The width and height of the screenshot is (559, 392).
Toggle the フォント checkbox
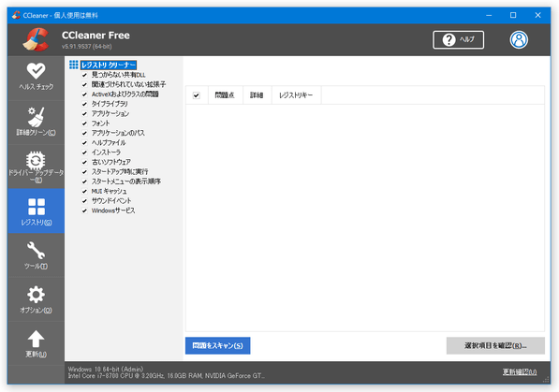[84, 123]
